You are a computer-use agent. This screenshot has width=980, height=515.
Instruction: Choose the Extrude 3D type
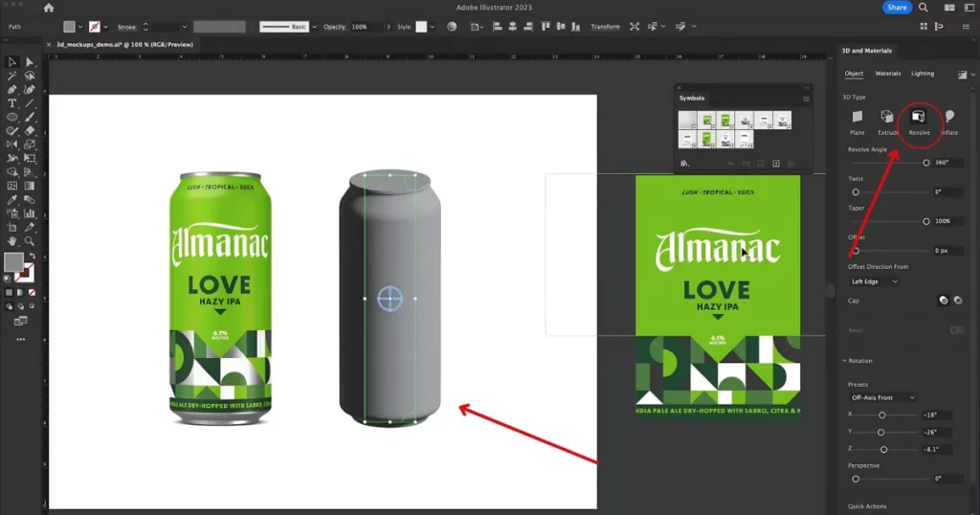887,123
